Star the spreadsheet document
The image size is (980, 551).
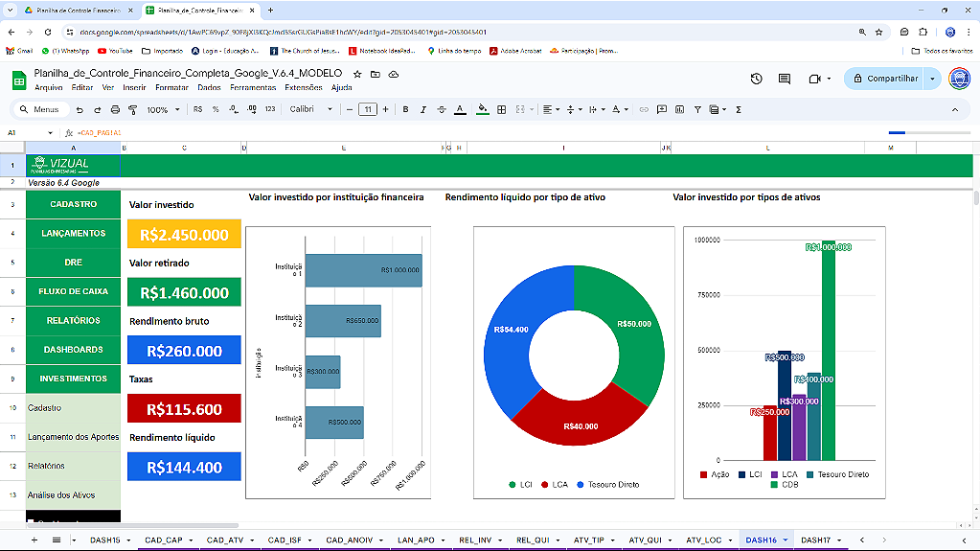[357, 74]
